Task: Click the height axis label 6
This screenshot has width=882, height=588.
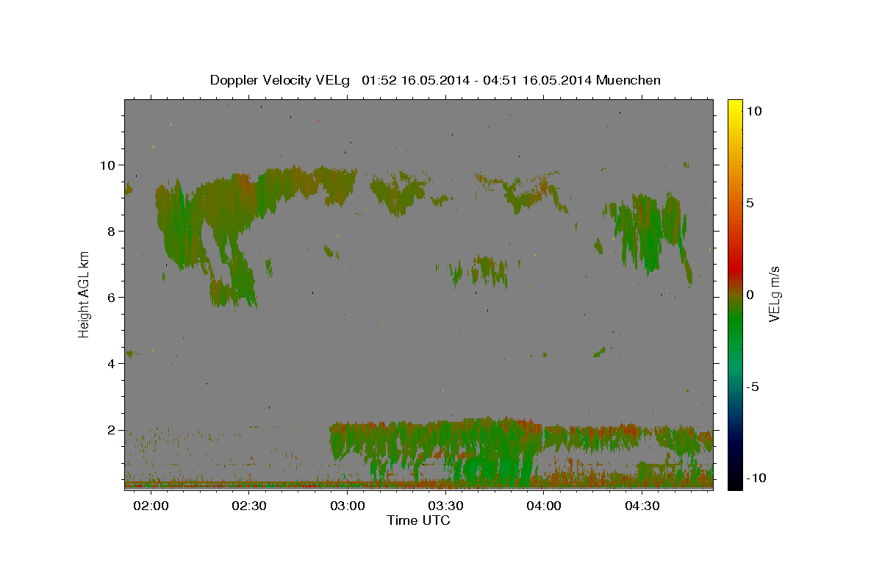Action: tap(112, 297)
